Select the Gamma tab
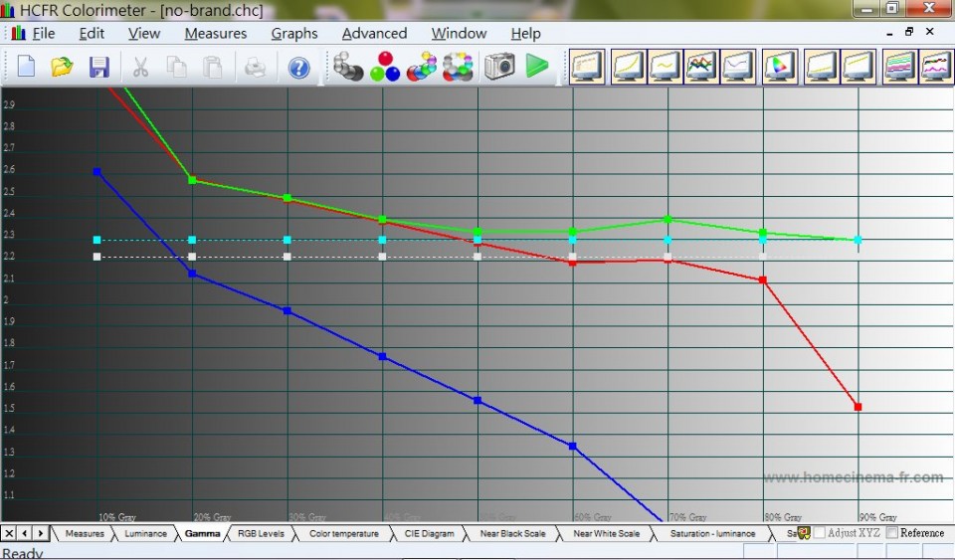This screenshot has width=955, height=560. click(x=202, y=534)
